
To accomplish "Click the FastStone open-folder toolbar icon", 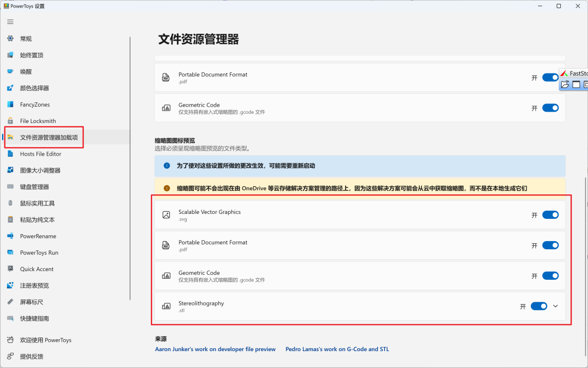I will (565, 84).
